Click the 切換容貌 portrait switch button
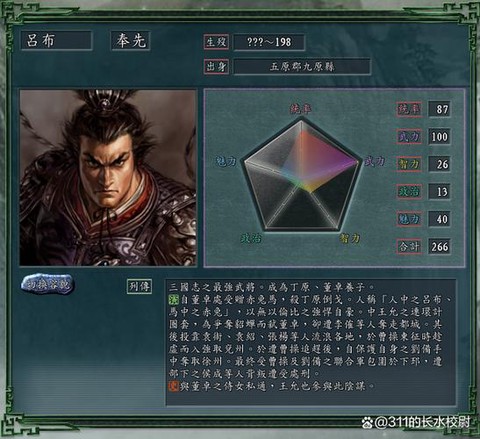 pyautogui.click(x=47, y=285)
